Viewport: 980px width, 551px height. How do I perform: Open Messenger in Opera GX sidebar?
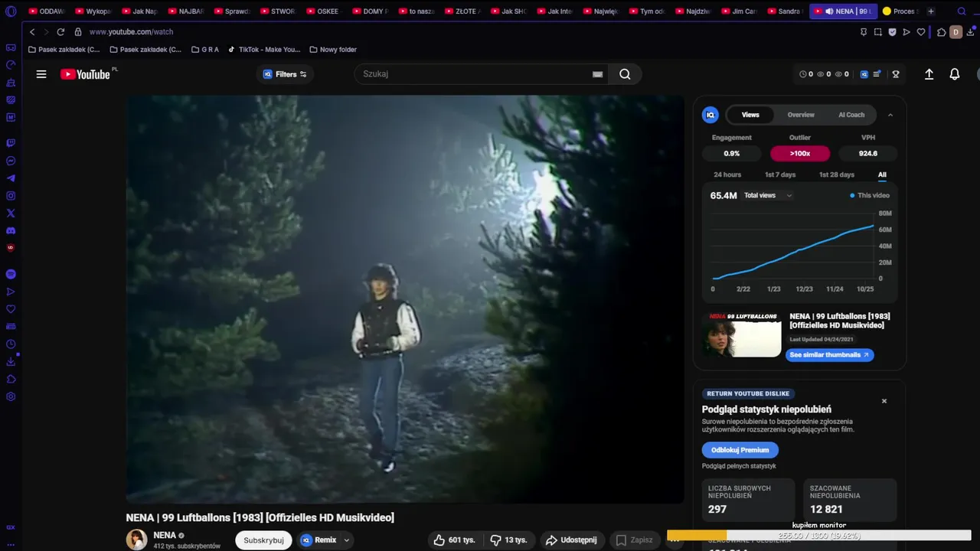11,161
